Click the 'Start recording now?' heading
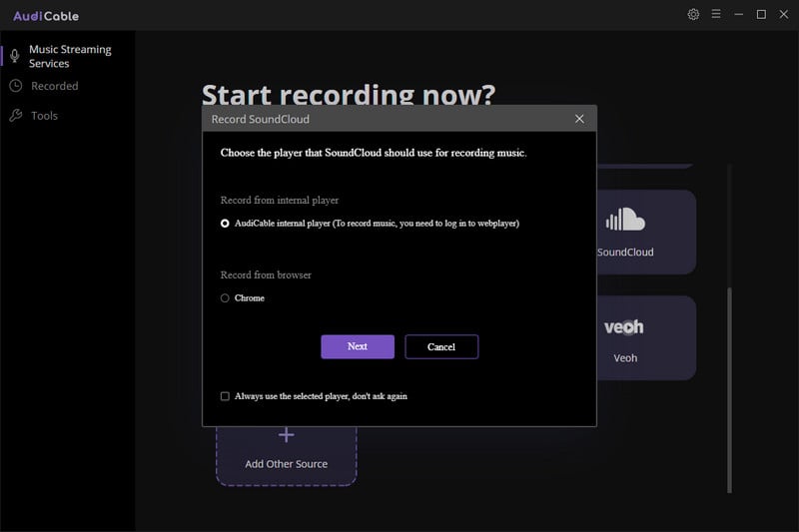Viewport: 799px width, 532px height. pyautogui.click(x=349, y=94)
